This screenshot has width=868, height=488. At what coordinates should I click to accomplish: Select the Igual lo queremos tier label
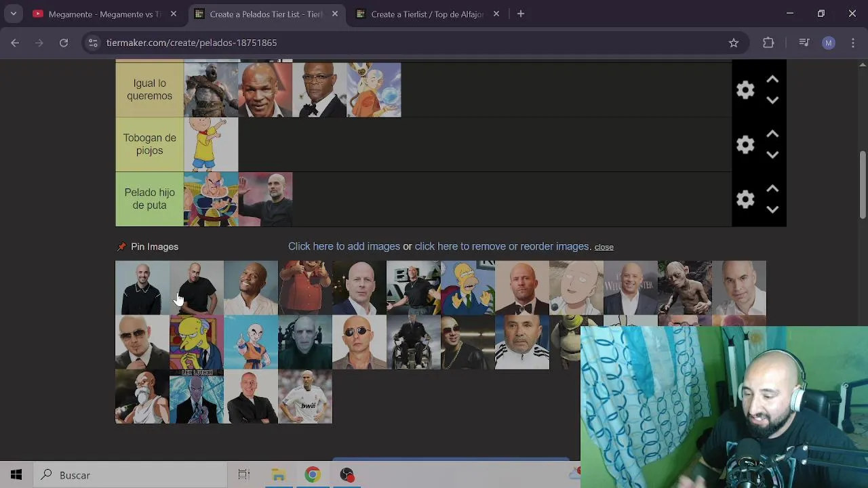click(x=149, y=89)
